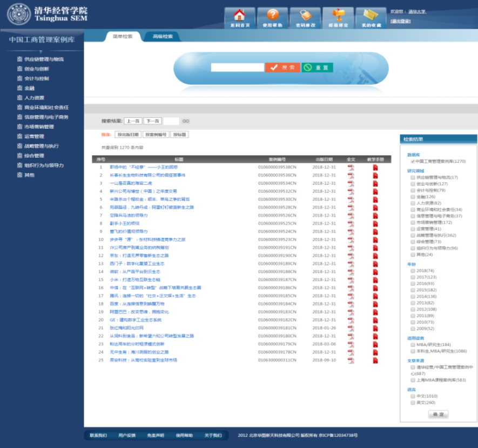
Task: Check 创业与创新(127) filter
Action: click(413, 184)
